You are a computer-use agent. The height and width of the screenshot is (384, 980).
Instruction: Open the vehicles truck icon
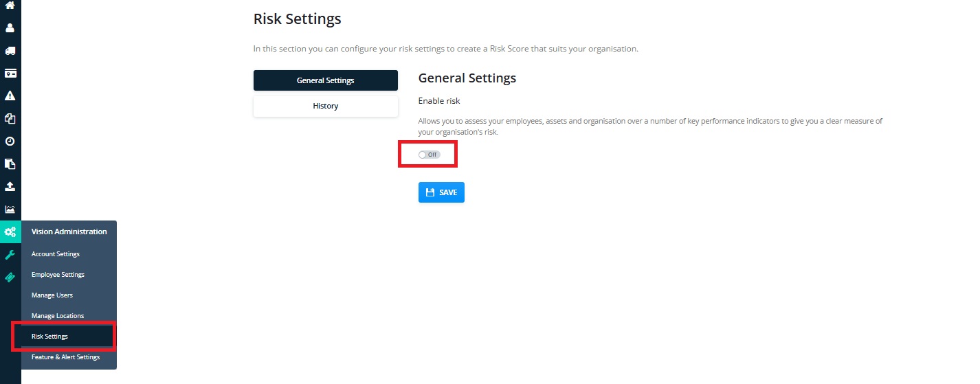[10, 51]
